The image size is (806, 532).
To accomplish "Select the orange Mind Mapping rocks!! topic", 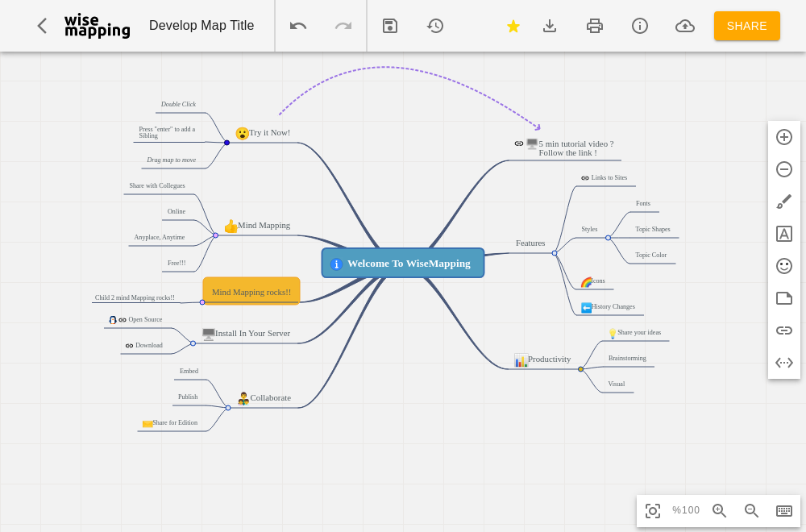I will [x=251, y=291].
